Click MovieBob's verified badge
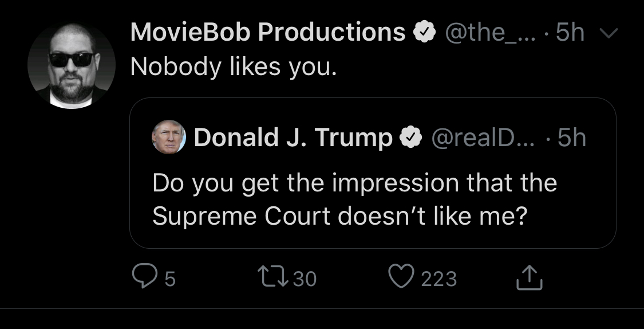 (x=424, y=32)
